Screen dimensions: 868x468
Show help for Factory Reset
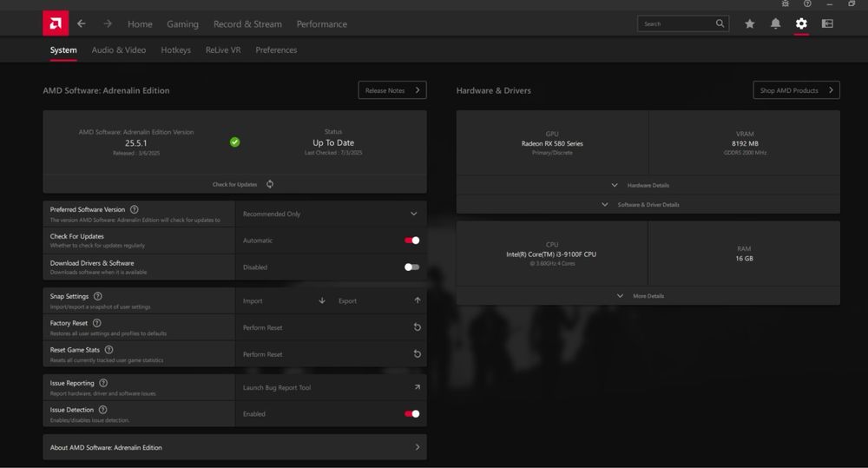click(x=97, y=323)
